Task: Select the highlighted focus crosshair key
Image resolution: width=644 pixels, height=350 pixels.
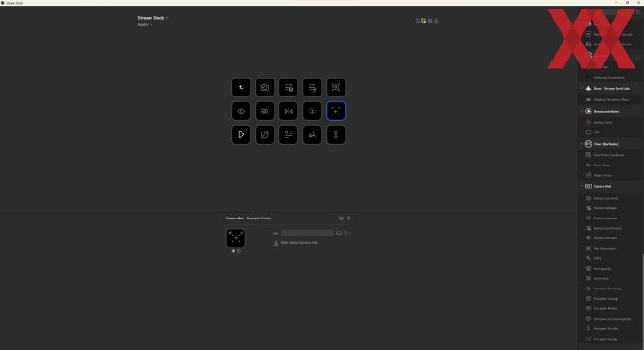Action: pyautogui.click(x=336, y=112)
